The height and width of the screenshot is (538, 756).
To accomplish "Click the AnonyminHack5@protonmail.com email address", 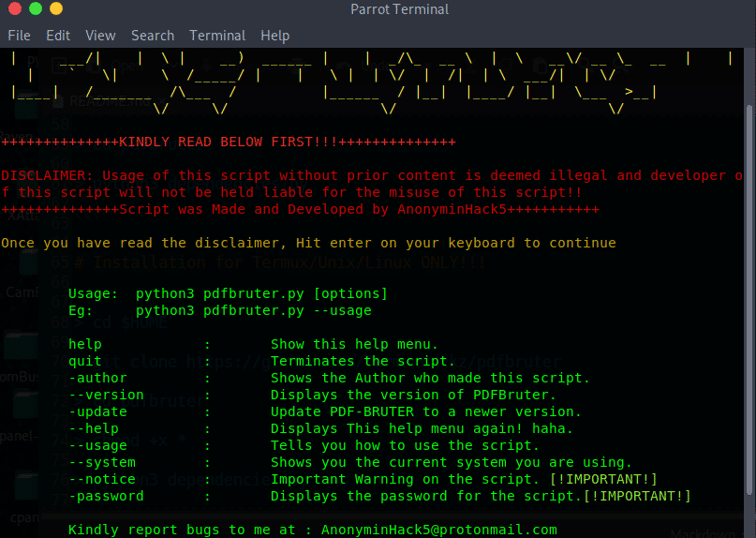I will 439,531.
